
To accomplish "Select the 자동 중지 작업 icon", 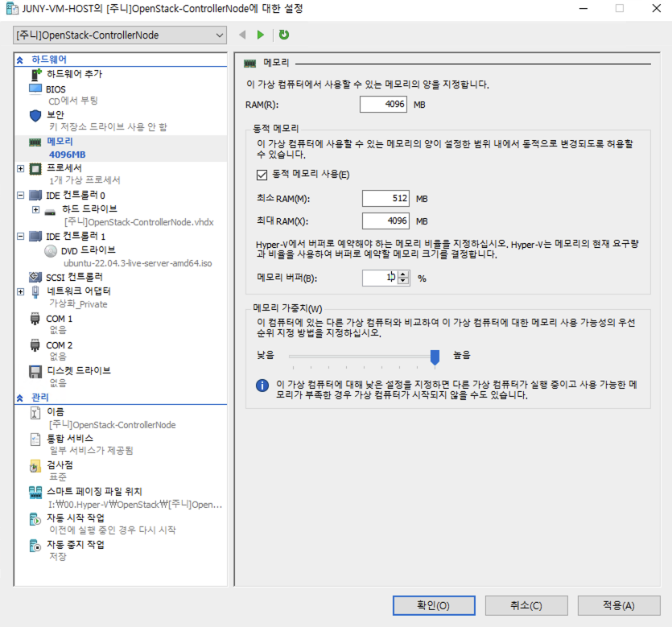I will tap(35, 546).
